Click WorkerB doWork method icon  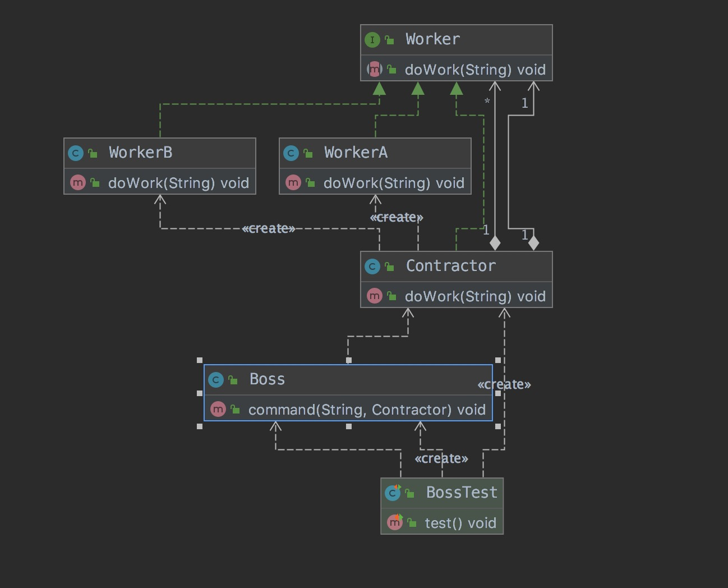click(78, 182)
